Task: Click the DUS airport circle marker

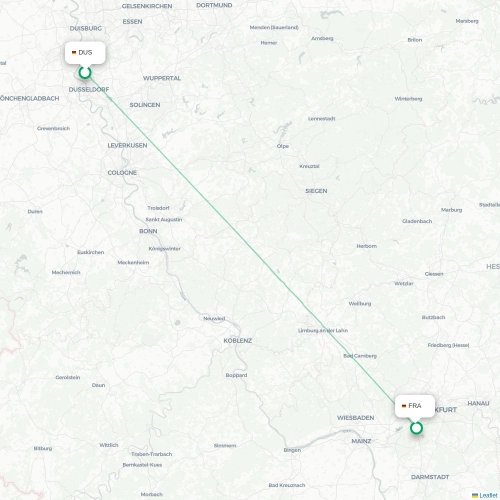Action: (85, 72)
